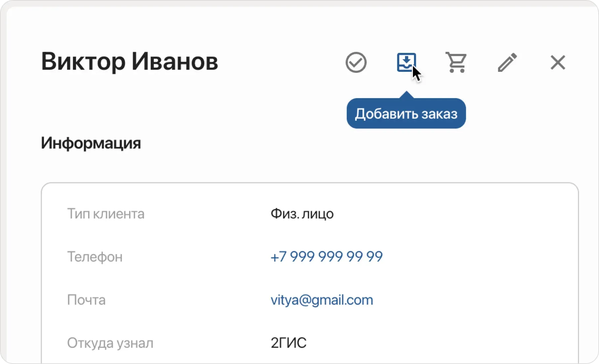Call the number +7 999 999 99 99
This screenshot has height=364, width=599.
(327, 257)
